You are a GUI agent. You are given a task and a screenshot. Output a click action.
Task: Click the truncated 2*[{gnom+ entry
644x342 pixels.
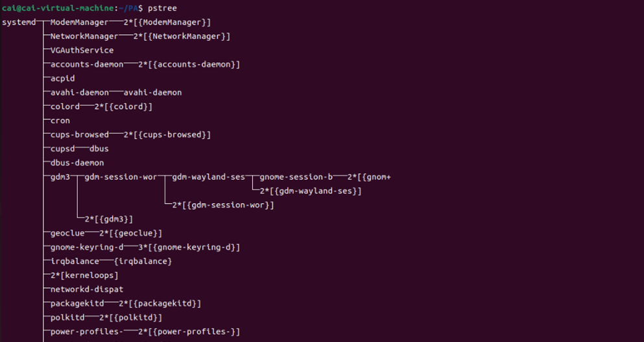click(x=369, y=177)
